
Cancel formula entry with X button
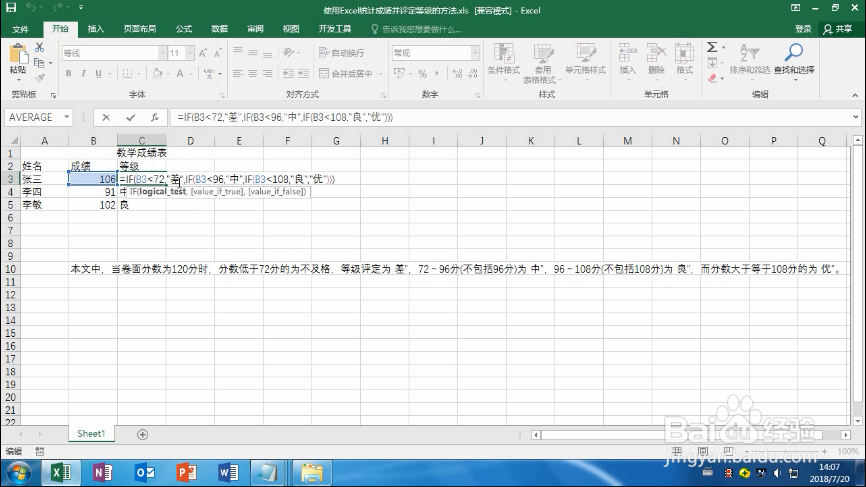(x=106, y=117)
